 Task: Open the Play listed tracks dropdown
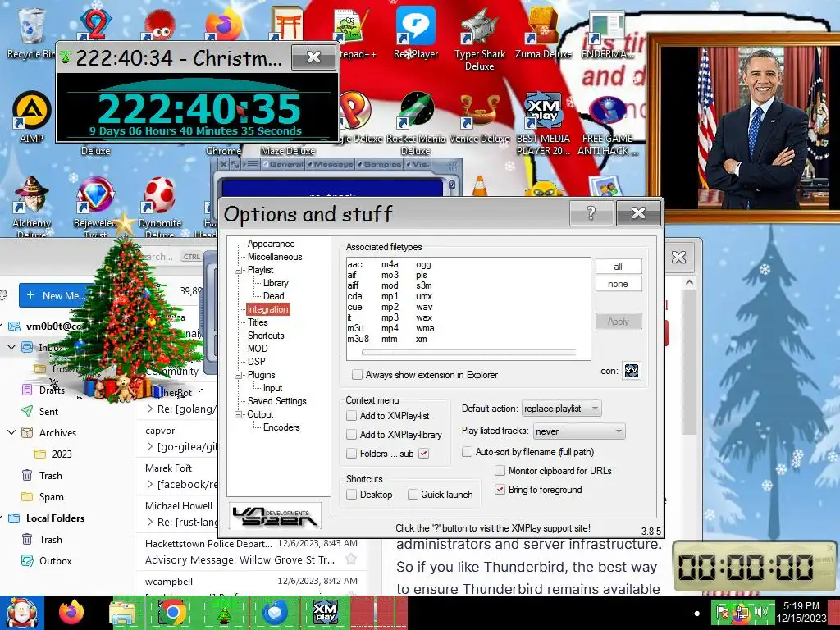coord(579,431)
